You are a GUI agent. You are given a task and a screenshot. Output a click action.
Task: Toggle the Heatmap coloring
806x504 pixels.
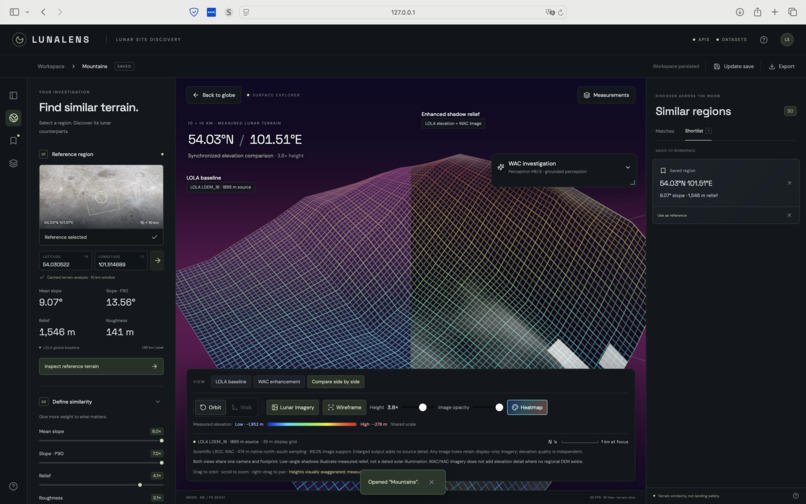[527, 407]
